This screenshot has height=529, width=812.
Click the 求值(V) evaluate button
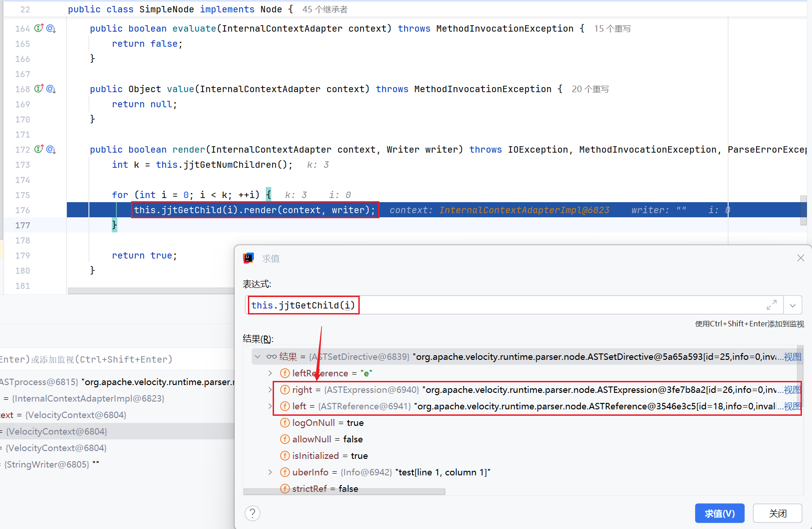click(x=719, y=513)
